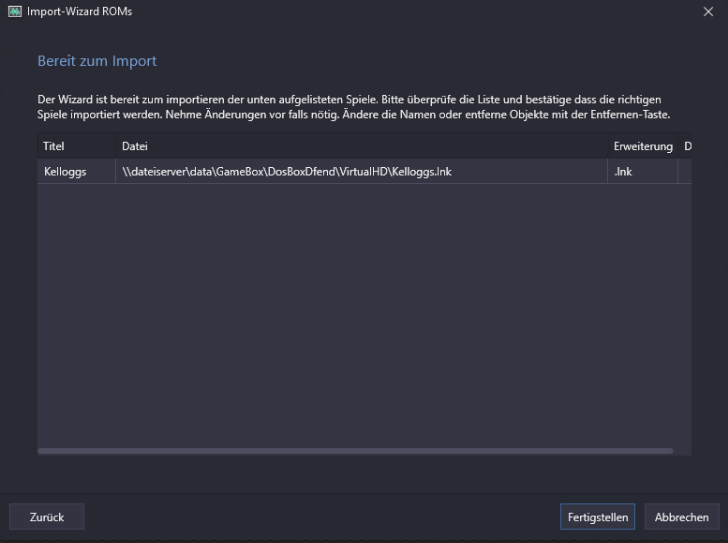The height and width of the screenshot is (543, 728).
Task: Click the wizard description paragraph text
Action: (x=350, y=107)
